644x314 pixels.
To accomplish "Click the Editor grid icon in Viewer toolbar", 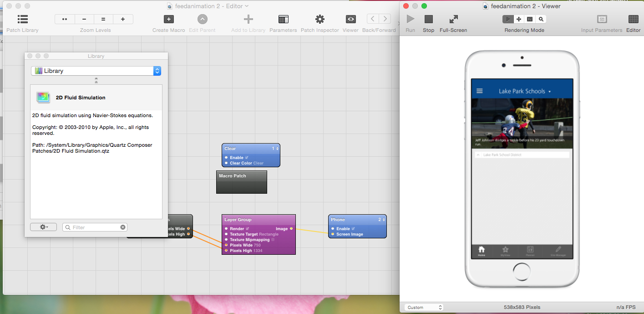I will pos(633,19).
